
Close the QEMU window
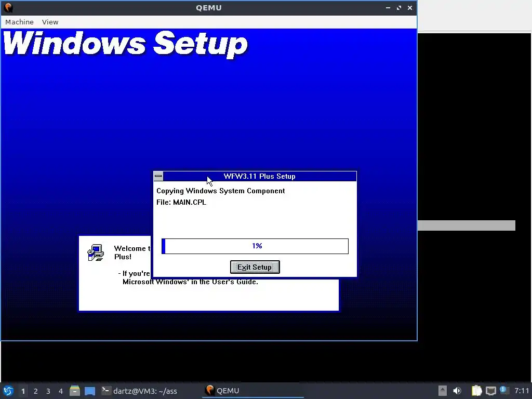pos(410,8)
